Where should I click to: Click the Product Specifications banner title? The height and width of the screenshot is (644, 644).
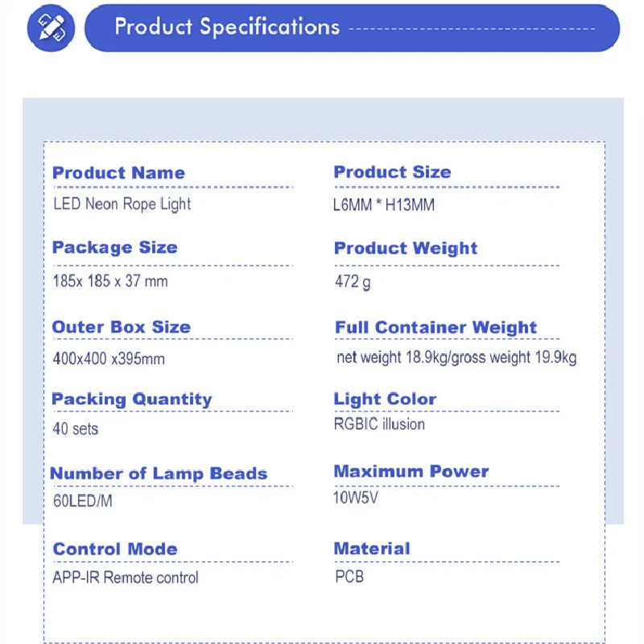pyautogui.click(x=227, y=27)
